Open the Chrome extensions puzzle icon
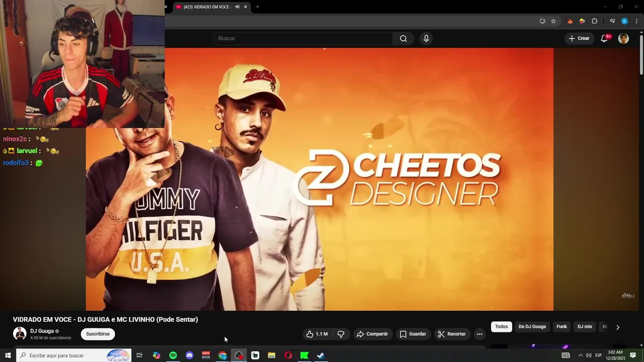 594,21
